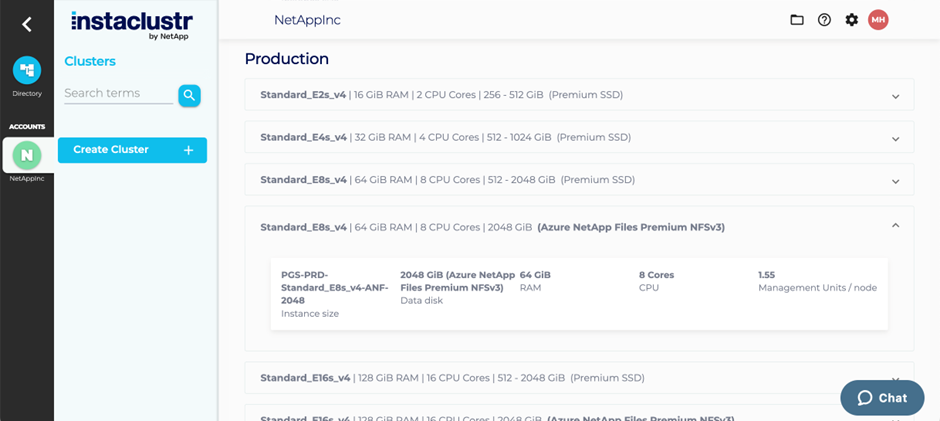Click the ACCOUNTS label in sidebar
The width and height of the screenshot is (940, 421).
pos(27,127)
